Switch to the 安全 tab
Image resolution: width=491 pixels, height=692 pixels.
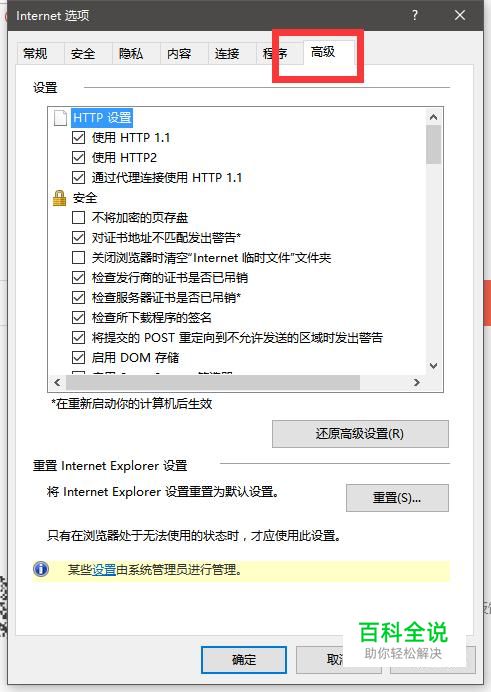(x=83, y=54)
